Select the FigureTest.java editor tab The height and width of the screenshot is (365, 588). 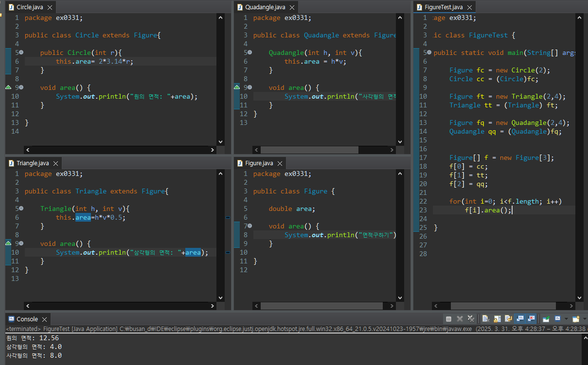(x=443, y=7)
